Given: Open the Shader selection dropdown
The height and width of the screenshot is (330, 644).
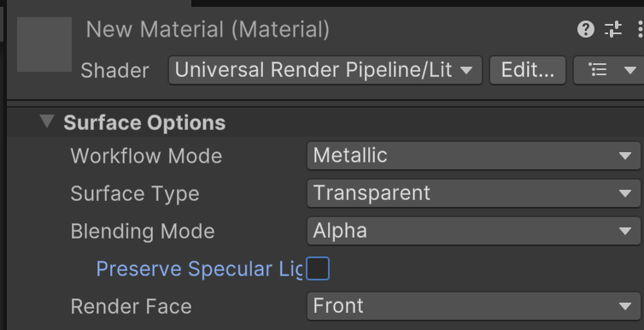Looking at the screenshot, I should click(x=325, y=70).
